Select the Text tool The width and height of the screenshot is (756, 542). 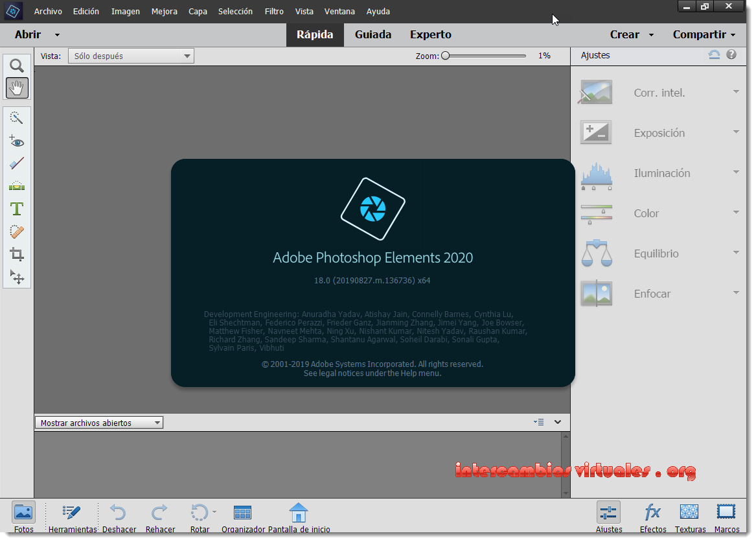point(17,209)
